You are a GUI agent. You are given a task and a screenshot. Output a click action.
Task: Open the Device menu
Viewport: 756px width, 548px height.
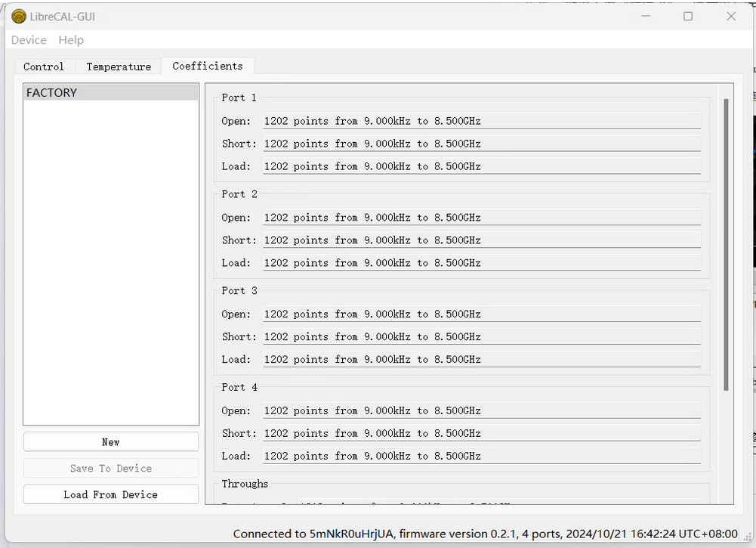[x=29, y=40]
